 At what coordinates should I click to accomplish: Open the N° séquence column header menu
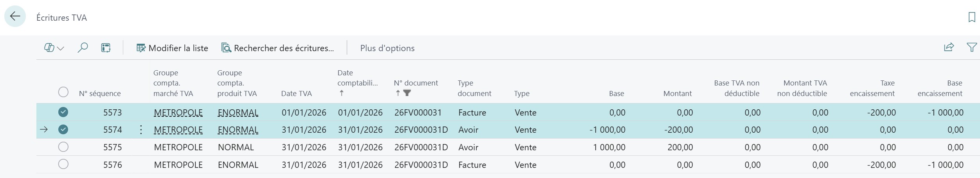(100, 94)
